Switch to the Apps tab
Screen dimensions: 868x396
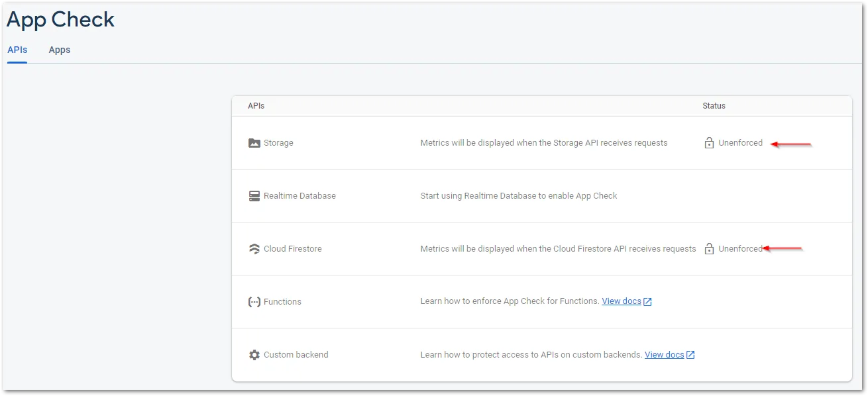pos(60,50)
